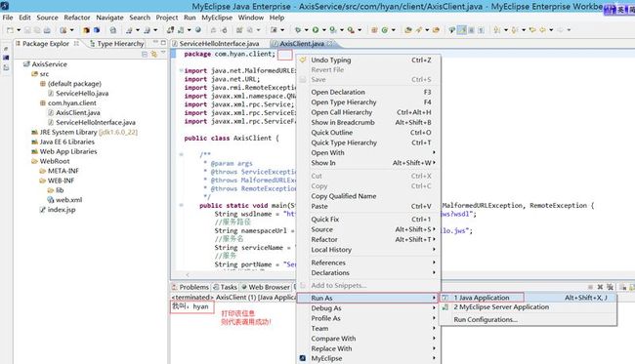Switch to the Web Browser tab
This screenshot has width=635, height=364.
coord(266,287)
